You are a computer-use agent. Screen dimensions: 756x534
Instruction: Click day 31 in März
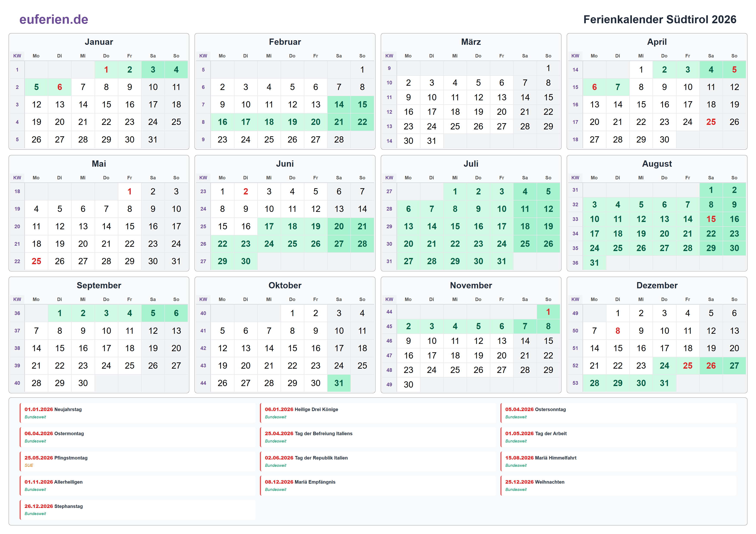coord(432,141)
